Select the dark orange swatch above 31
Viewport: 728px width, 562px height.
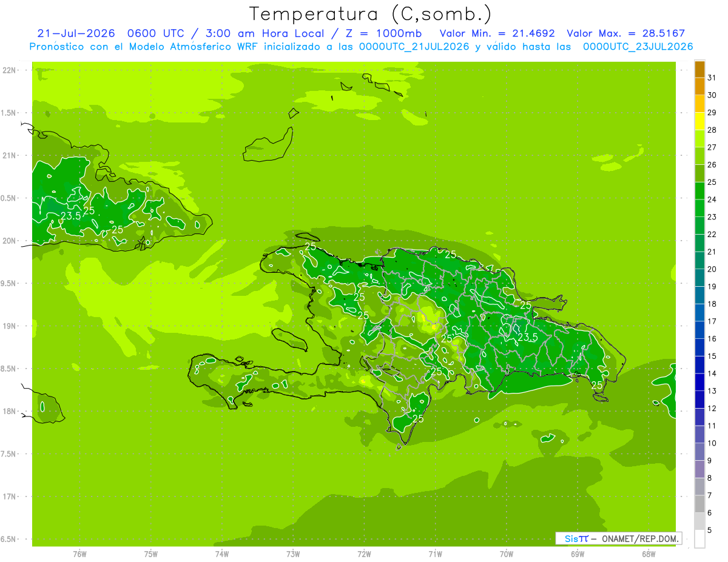click(699, 69)
